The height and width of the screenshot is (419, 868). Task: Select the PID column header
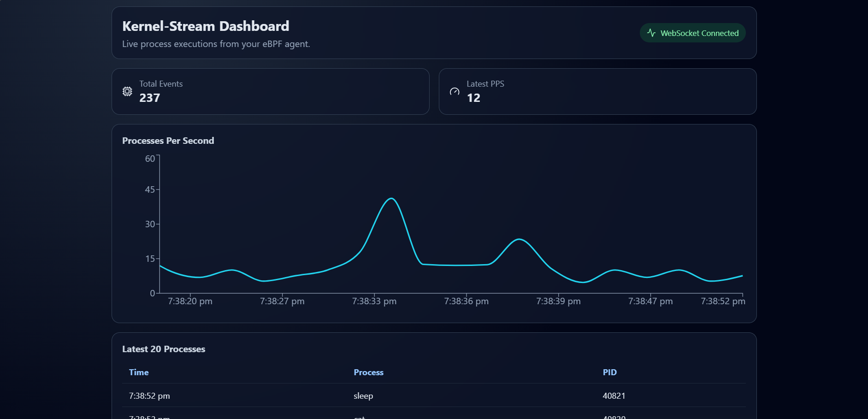pos(609,372)
